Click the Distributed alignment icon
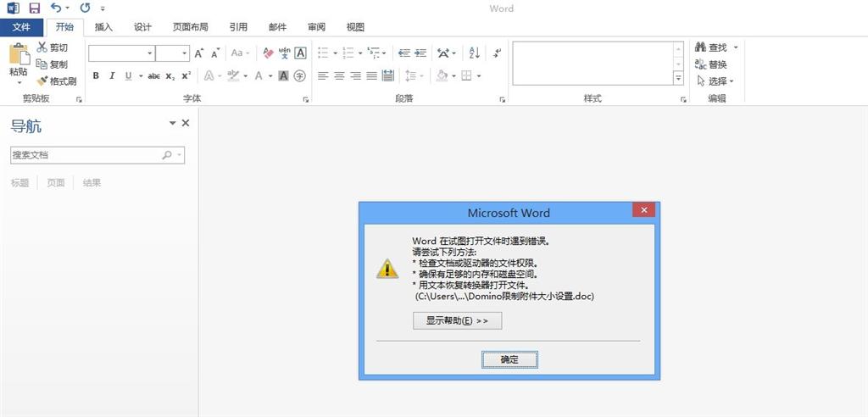 pos(387,76)
